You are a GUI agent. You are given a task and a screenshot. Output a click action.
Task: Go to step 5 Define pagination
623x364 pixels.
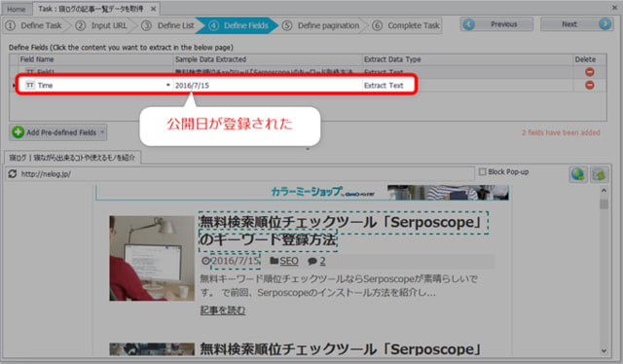[321, 25]
